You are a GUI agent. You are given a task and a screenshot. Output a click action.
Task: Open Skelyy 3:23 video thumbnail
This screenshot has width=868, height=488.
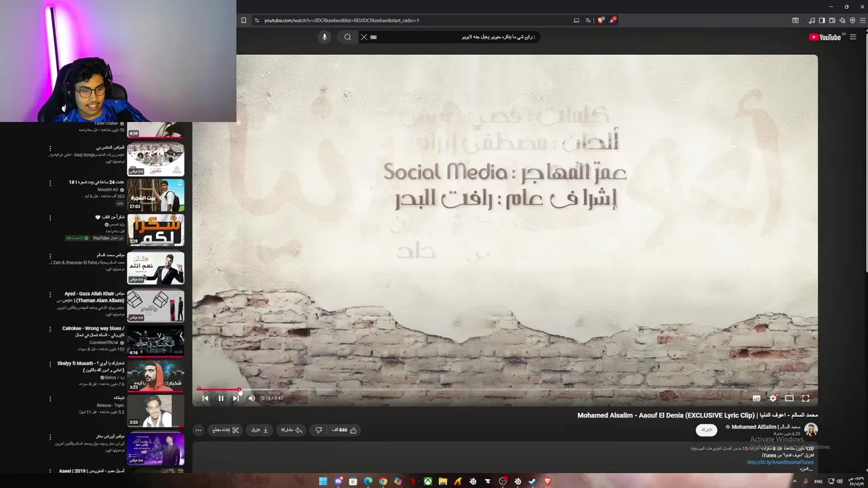[155, 376]
